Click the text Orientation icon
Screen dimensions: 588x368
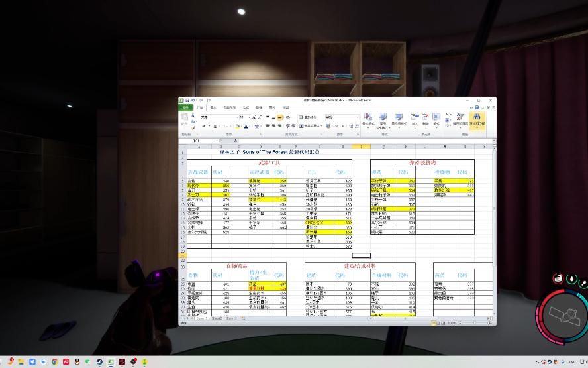tap(287, 117)
